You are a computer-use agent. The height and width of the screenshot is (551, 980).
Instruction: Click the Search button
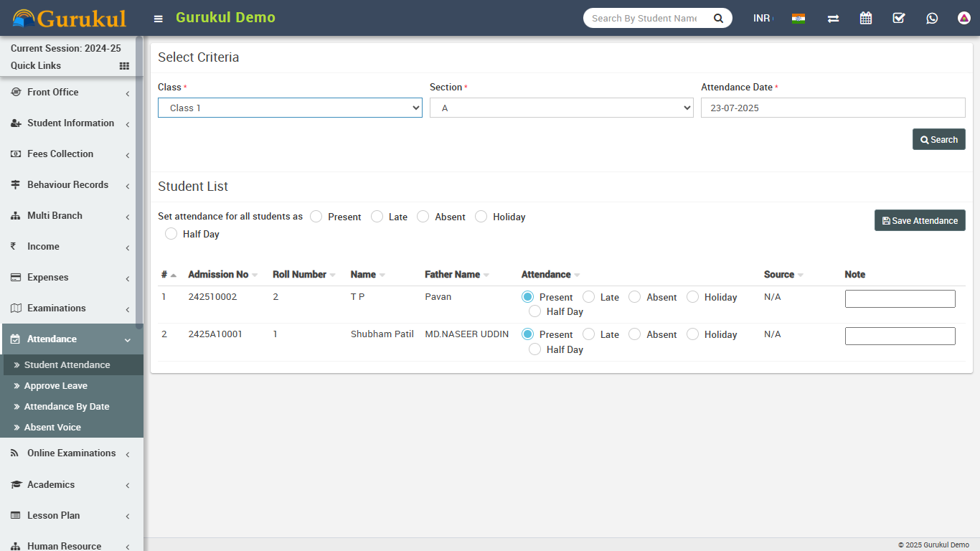pyautogui.click(x=938, y=139)
